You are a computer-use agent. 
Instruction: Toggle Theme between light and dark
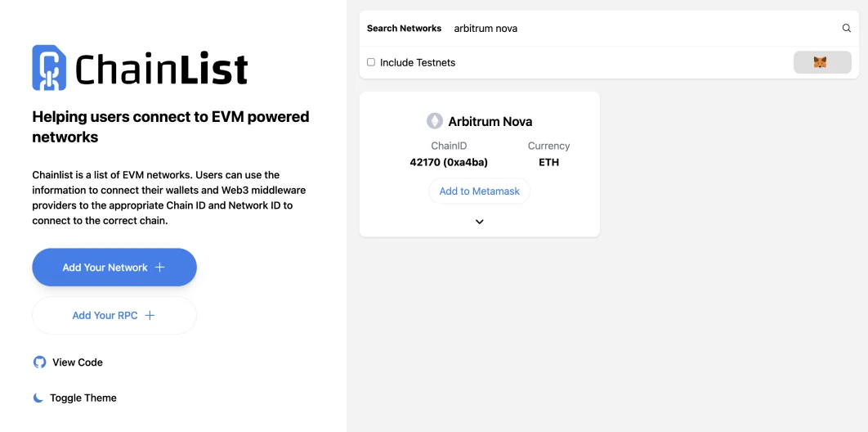click(x=83, y=398)
